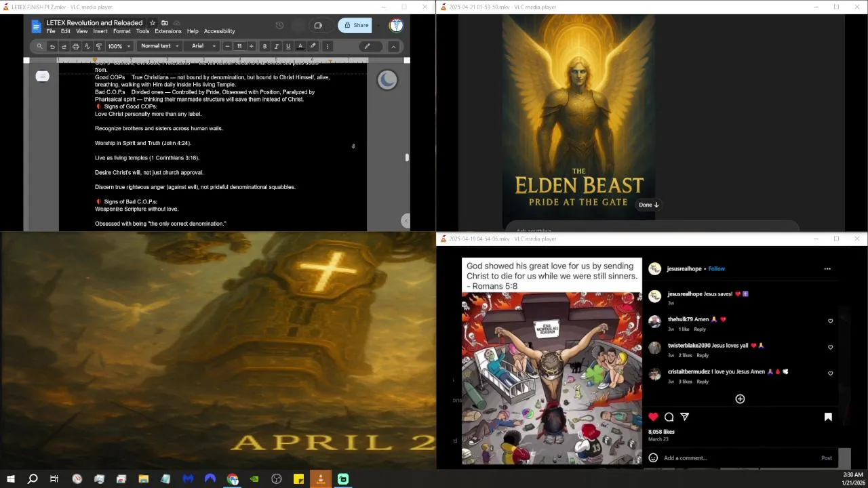
Task: Load more comments with plus circle
Action: pos(740,399)
